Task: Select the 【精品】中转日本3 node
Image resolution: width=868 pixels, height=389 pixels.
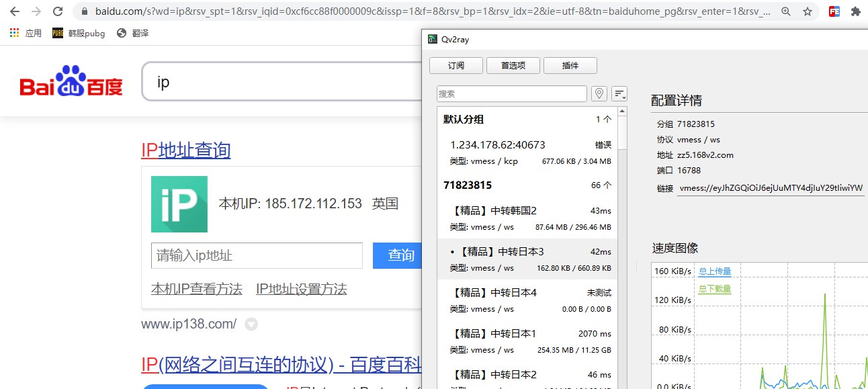Action: pos(527,259)
